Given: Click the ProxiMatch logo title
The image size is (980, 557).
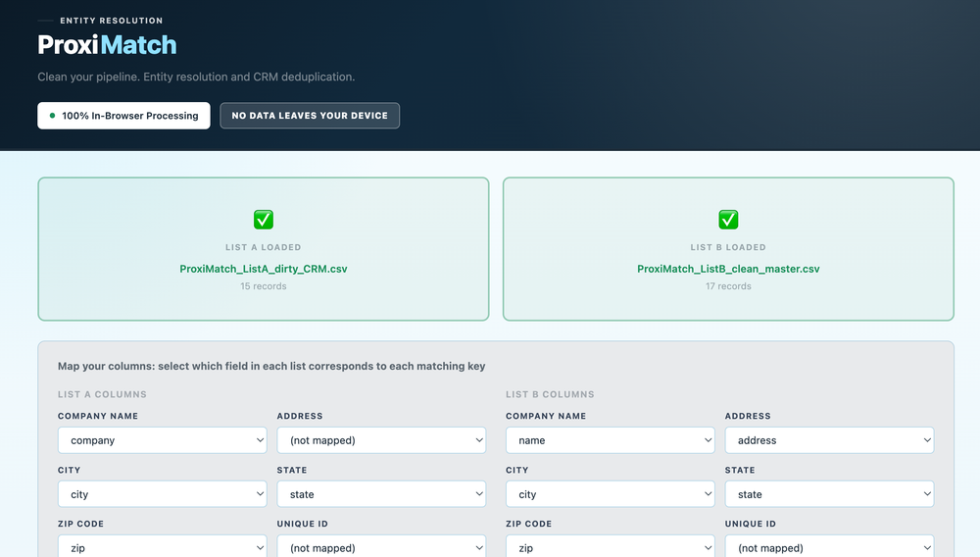Looking at the screenshot, I should pos(107,45).
